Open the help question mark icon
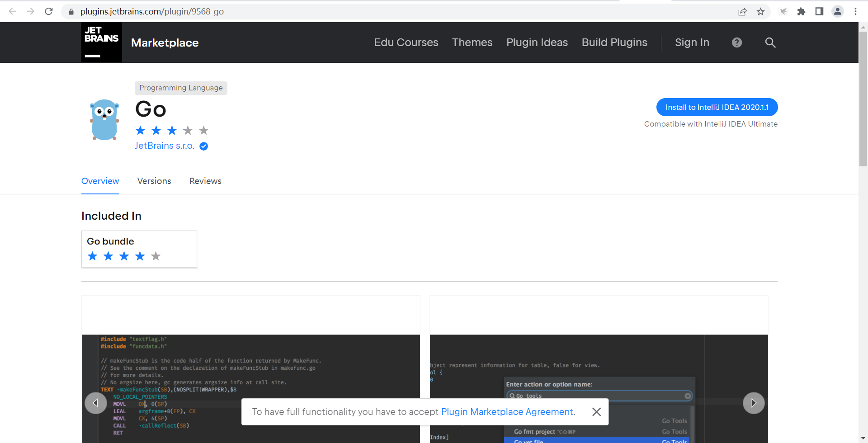This screenshot has width=868, height=443. click(737, 42)
